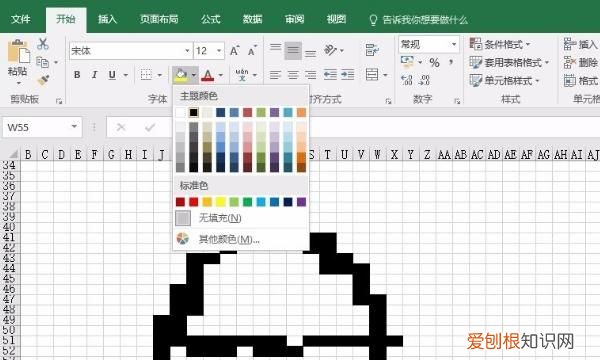Screen dimensions: 600x360
Task: Align cell text left
Action: (x=275, y=75)
